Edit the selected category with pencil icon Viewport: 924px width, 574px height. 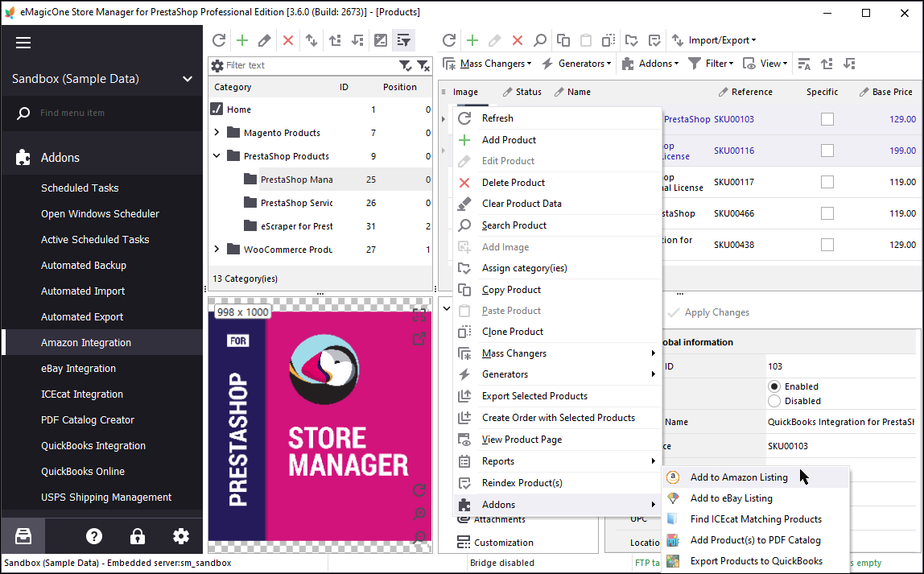click(x=265, y=40)
